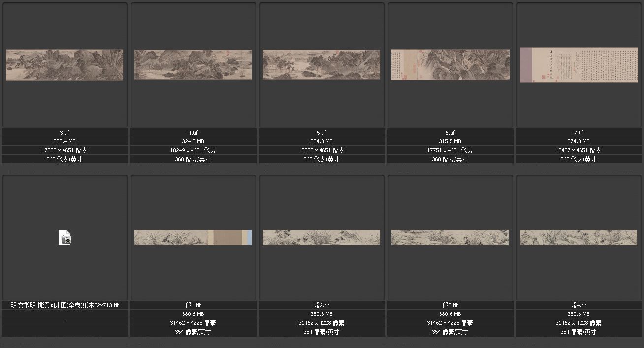Click the 段4.tif filename text

tap(579, 305)
